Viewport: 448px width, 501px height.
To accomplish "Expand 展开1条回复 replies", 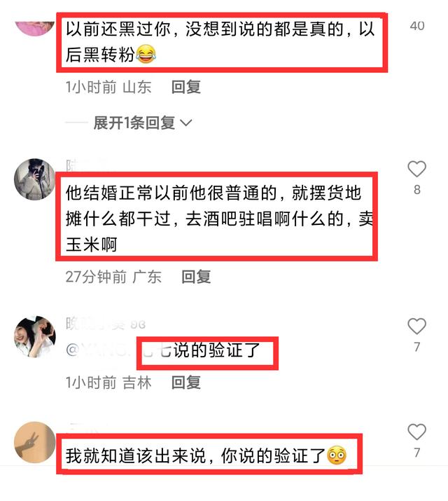I will pyautogui.click(x=134, y=123).
